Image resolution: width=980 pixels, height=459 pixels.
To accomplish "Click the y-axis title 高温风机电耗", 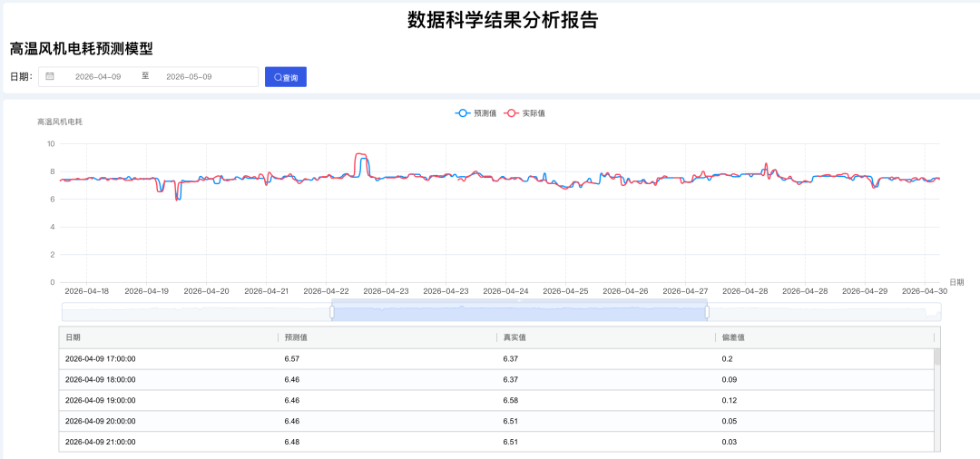I will pos(60,122).
